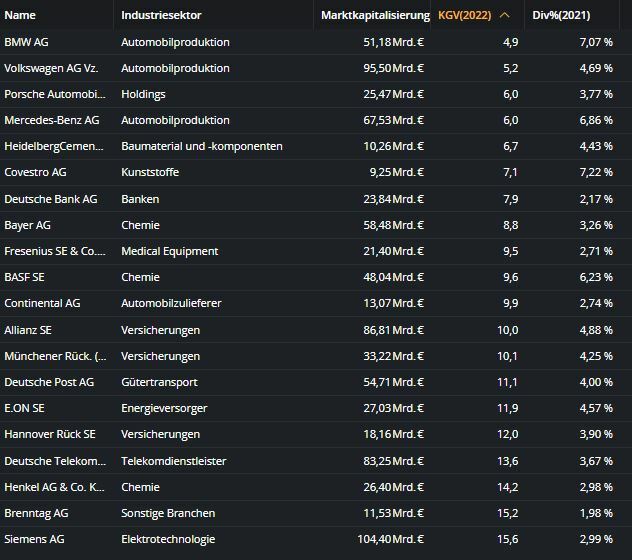Select Deutsche Bank AG name

(x=51, y=199)
